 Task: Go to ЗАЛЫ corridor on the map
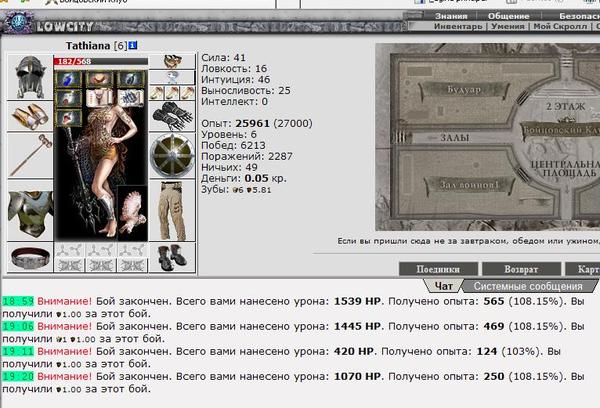(454, 137)
